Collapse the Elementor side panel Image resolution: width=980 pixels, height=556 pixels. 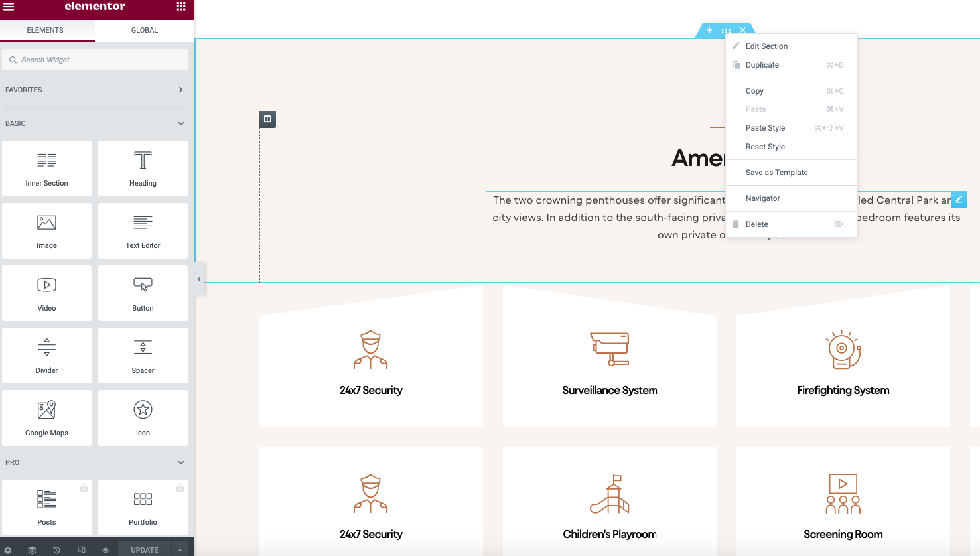[199, 279]
